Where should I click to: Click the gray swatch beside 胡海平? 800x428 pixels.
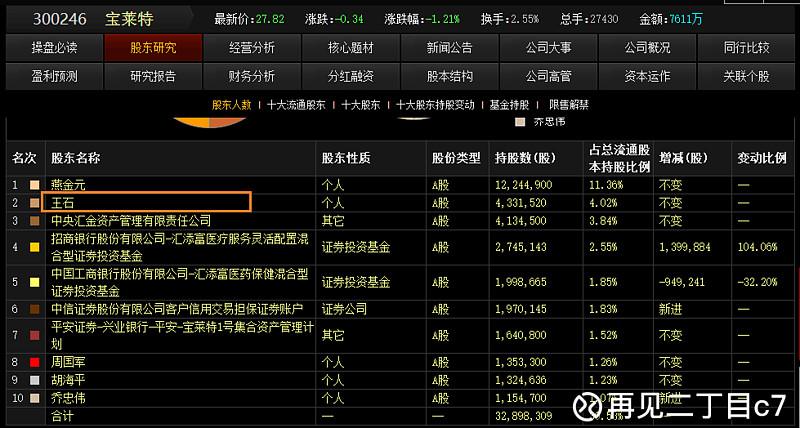(x=35, y=381)
